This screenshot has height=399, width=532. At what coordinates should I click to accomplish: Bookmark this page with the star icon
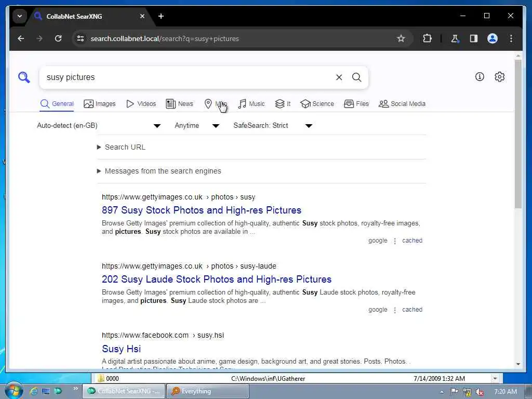coord(401,38)
